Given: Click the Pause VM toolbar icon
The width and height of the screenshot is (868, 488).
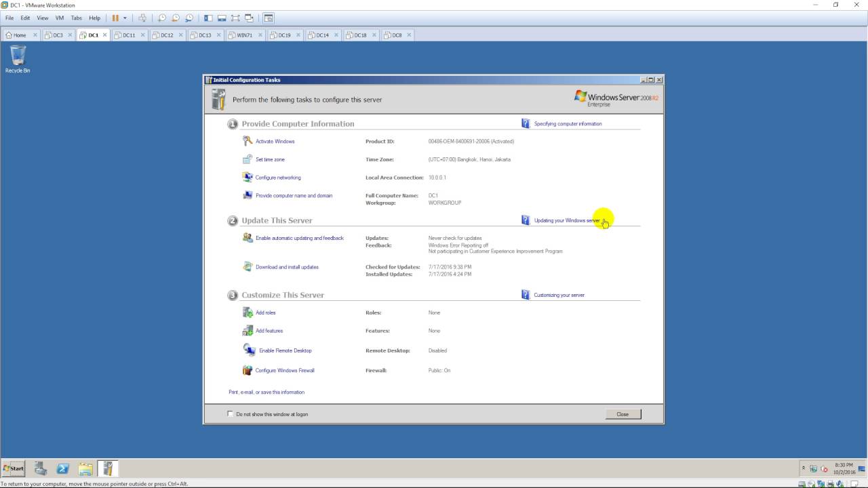Looking at the screenshot, I should pos(115,18).
